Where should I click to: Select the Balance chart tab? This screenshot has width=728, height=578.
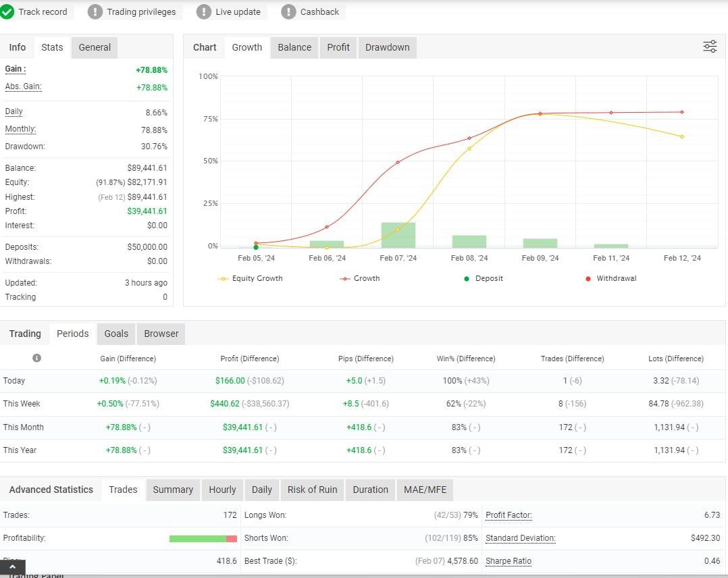tap(294, 47)
